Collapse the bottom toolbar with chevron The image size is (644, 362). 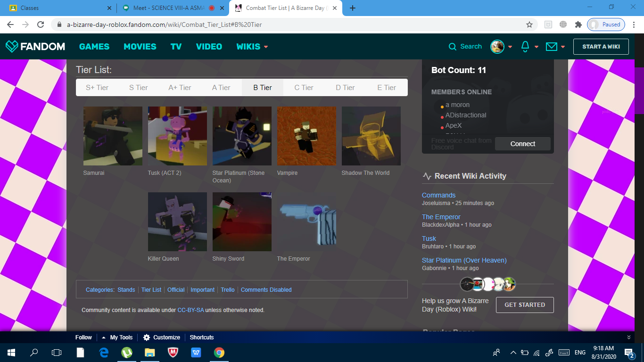point(629,337)
